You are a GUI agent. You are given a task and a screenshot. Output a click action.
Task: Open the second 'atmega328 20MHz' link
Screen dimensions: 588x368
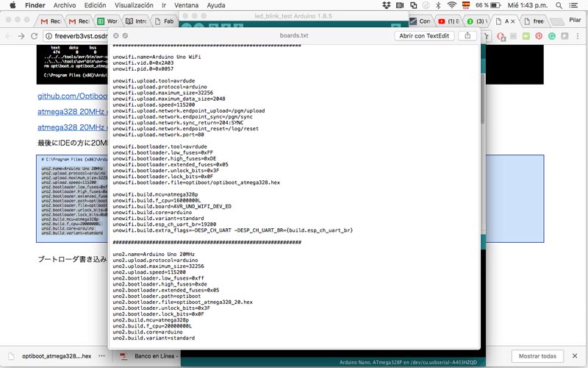72,127
